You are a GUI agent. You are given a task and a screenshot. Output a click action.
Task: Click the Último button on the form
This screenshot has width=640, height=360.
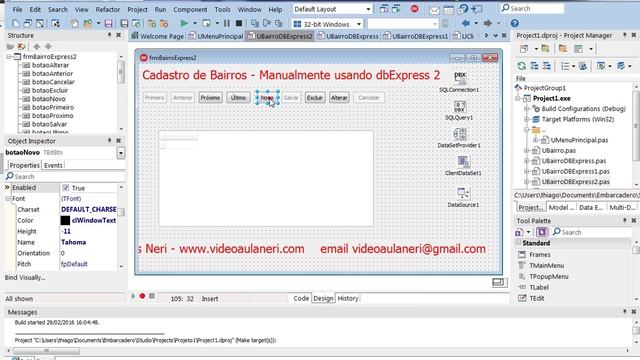coord(238,98)
